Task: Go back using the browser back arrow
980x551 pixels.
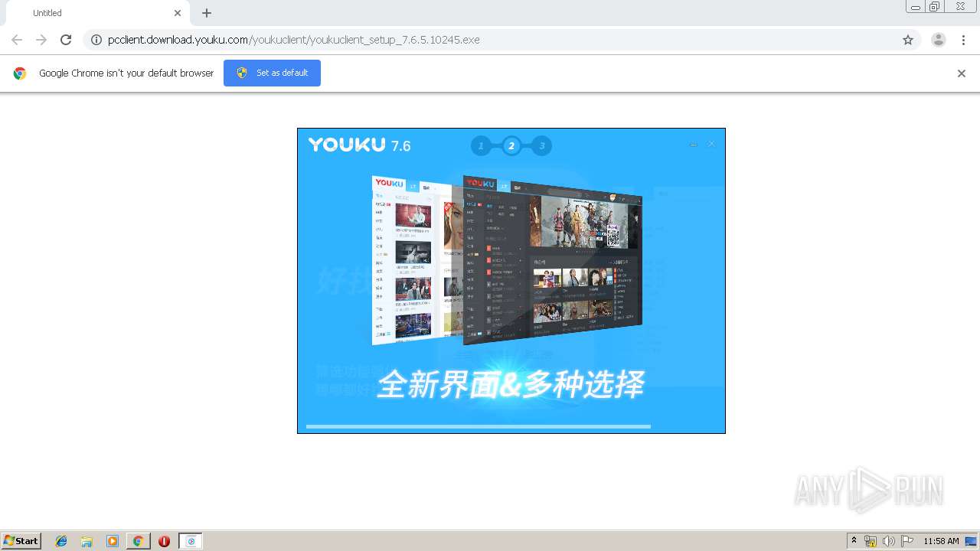Action: [17, 40]
